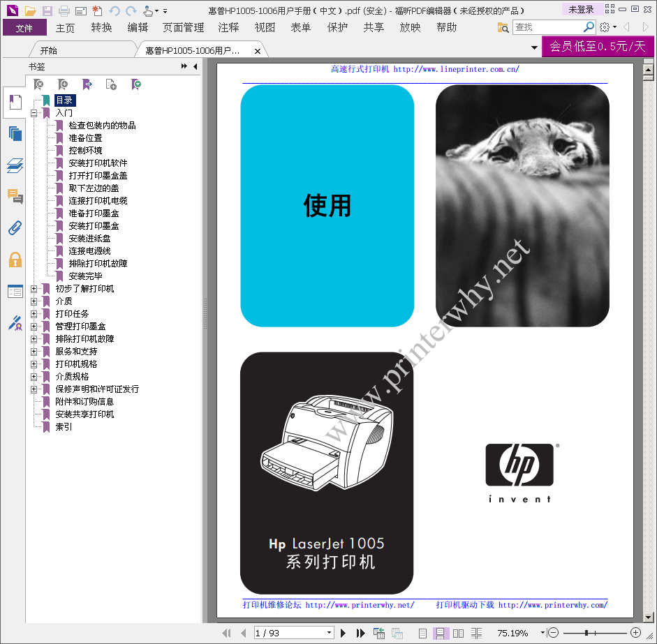The width and height of the screenshot is (657, 644).
Task: Click the magnifier search icon
Action: (x=589, y=27)
